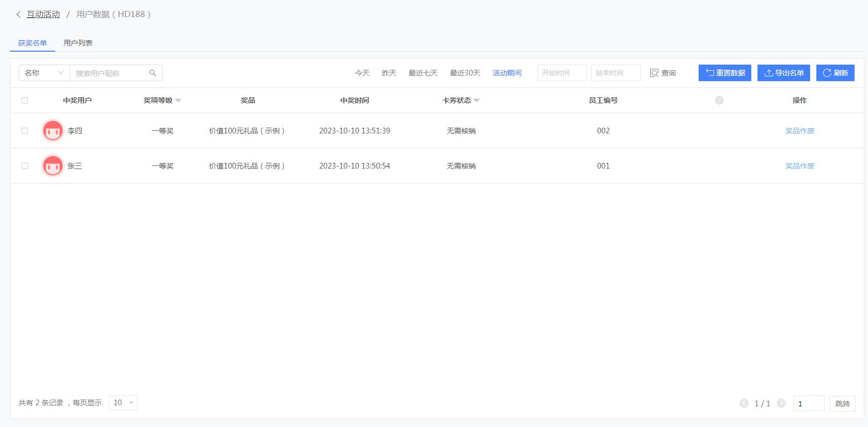
Task: Click the 员工编号 column header
Action: pyautogui.click(x=603, y=100)
